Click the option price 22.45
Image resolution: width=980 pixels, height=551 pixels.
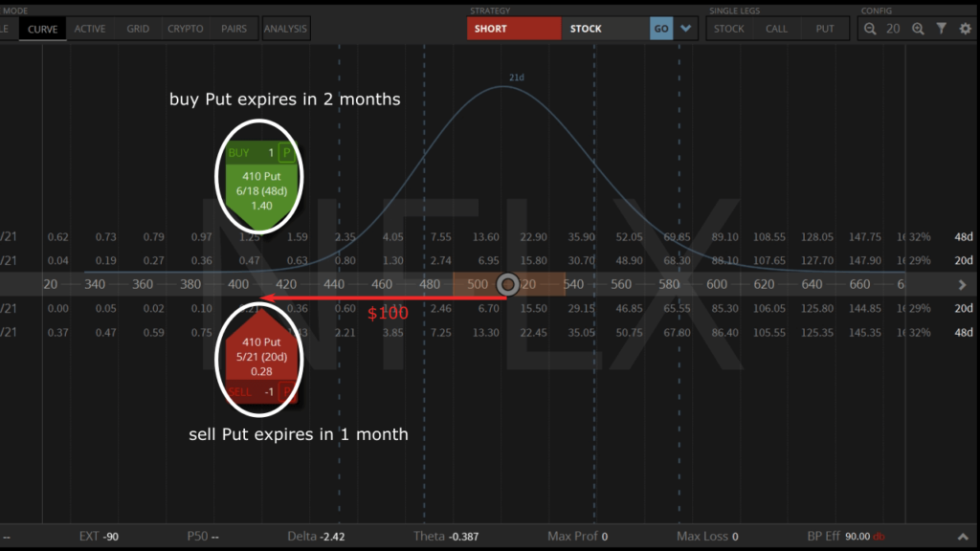click(x=533, y=332)
